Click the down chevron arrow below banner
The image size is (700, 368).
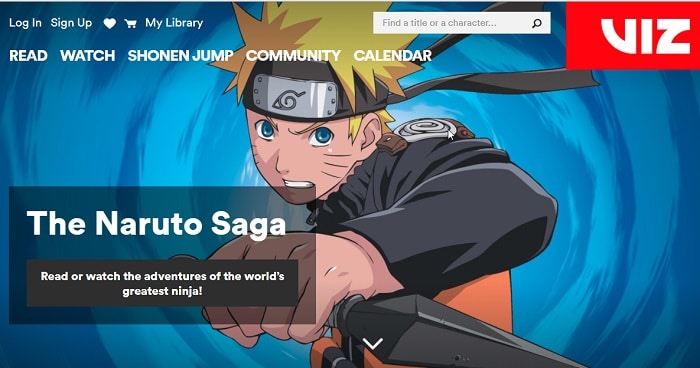coord(373,343)
